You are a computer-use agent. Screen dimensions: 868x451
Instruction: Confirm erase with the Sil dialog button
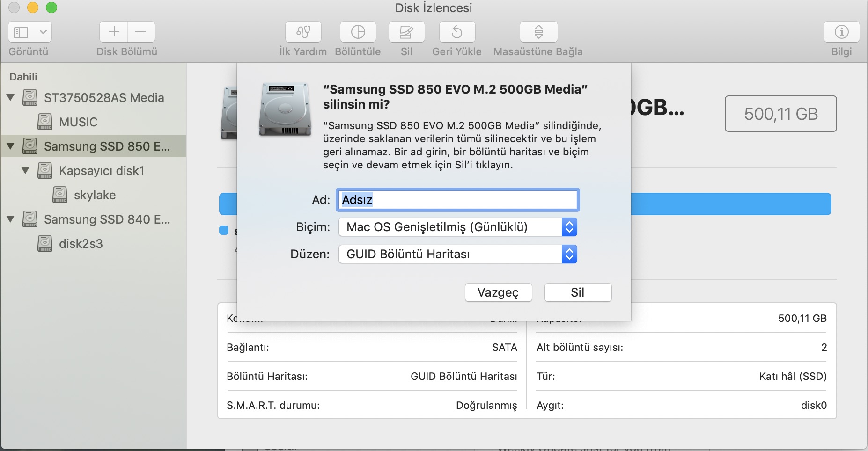[x=578, y=293]
